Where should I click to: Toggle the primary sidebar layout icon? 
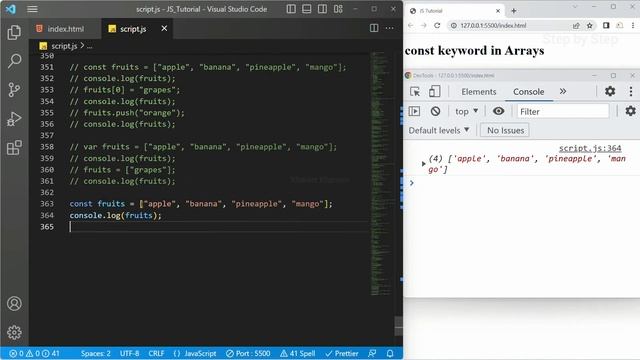tap(291, 9)
